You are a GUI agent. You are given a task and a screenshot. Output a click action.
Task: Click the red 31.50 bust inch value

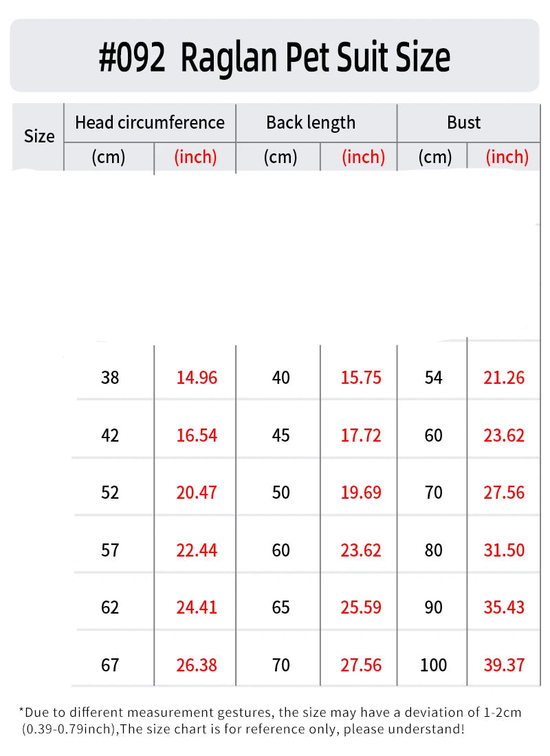[x=504, y=550]
